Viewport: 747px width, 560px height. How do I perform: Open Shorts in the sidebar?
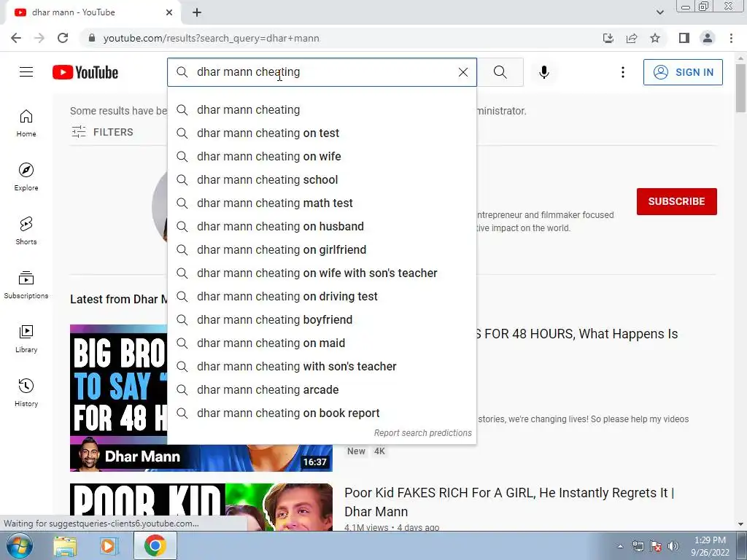coord(26,231)
